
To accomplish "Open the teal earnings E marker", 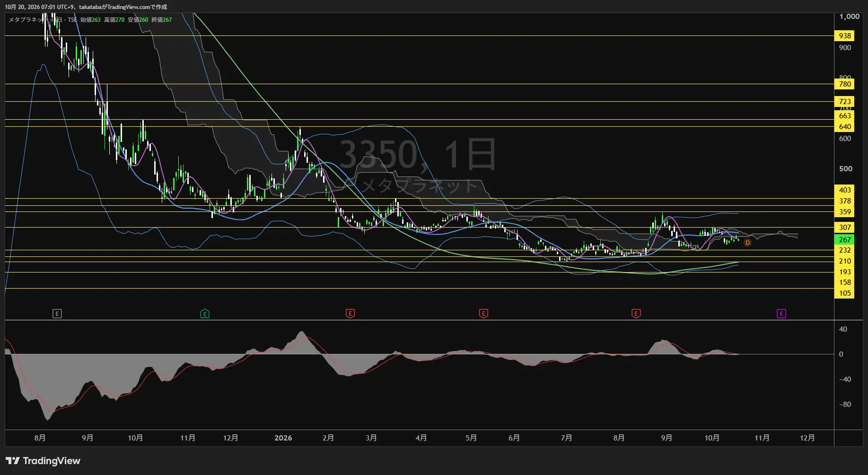I will pos(205,314).
